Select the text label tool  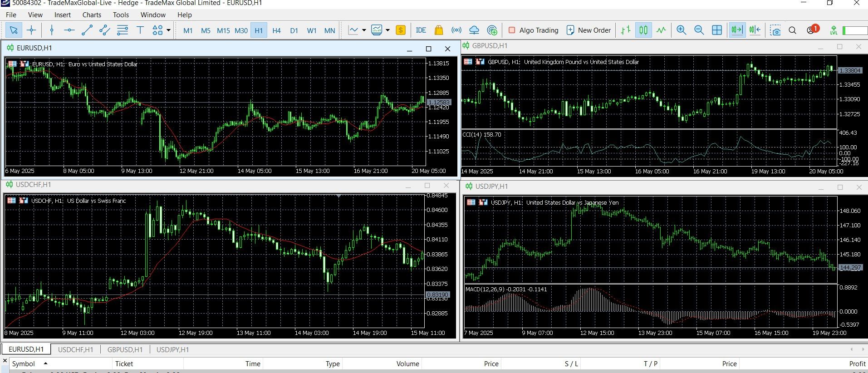point(140,30)
